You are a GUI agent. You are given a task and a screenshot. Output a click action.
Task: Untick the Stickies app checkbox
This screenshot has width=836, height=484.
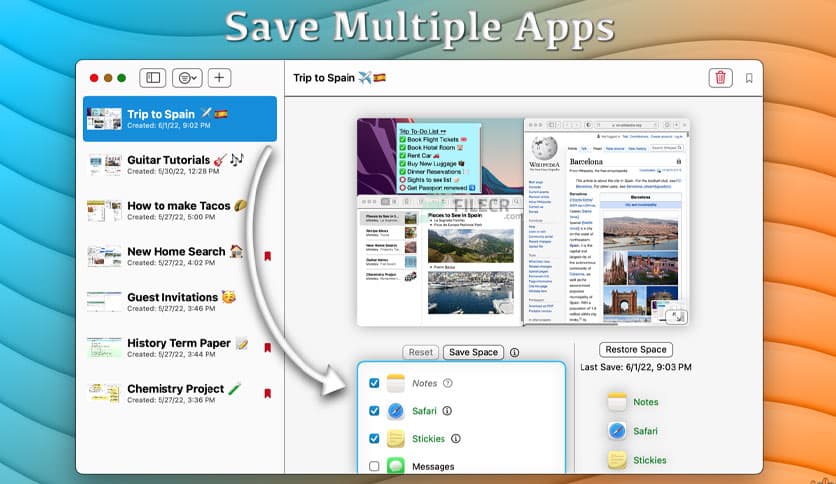tap(374, 438)
